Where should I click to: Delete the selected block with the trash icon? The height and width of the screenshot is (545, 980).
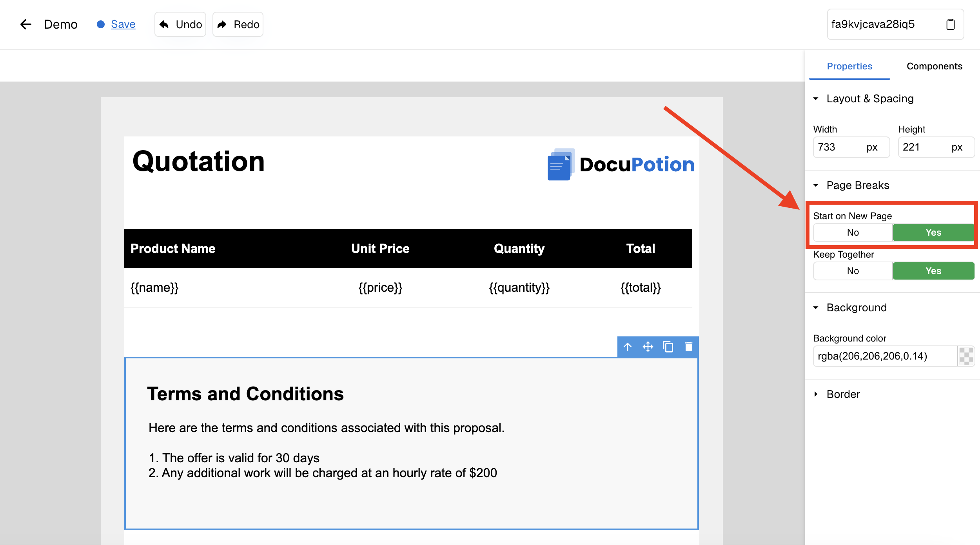[x=689, y=347]
